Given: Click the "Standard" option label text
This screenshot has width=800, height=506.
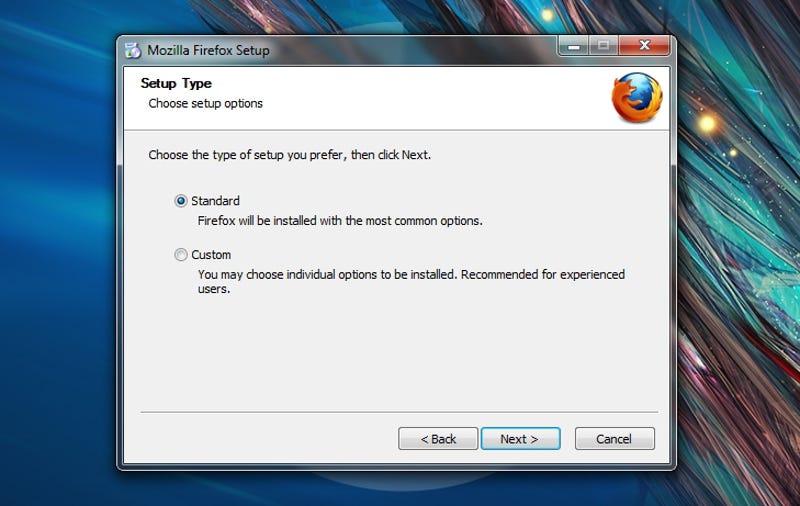Looking at the screenshot, I should click(x=215, y=201).
